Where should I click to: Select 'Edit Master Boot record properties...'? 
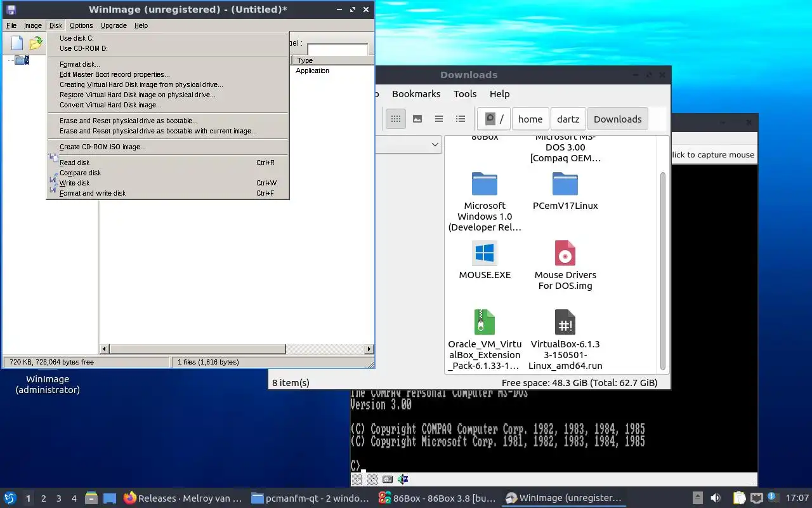(x=167, y=74)
